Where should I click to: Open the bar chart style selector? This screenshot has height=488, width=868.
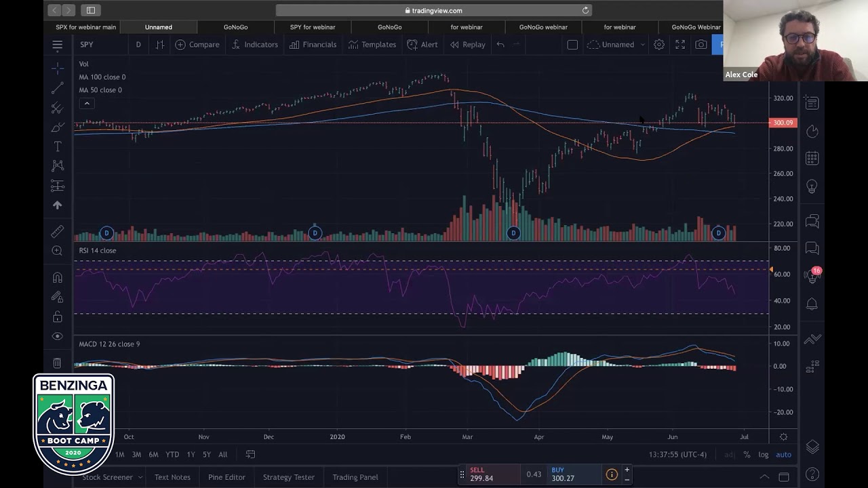click(x=160, y=45)
